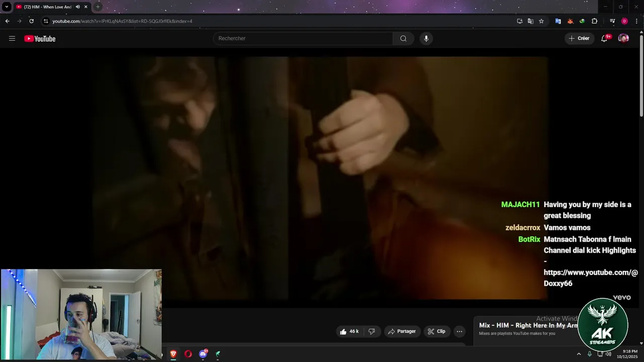
Task: Open the browser profile D avatar
Action: [x=624, y=21]
